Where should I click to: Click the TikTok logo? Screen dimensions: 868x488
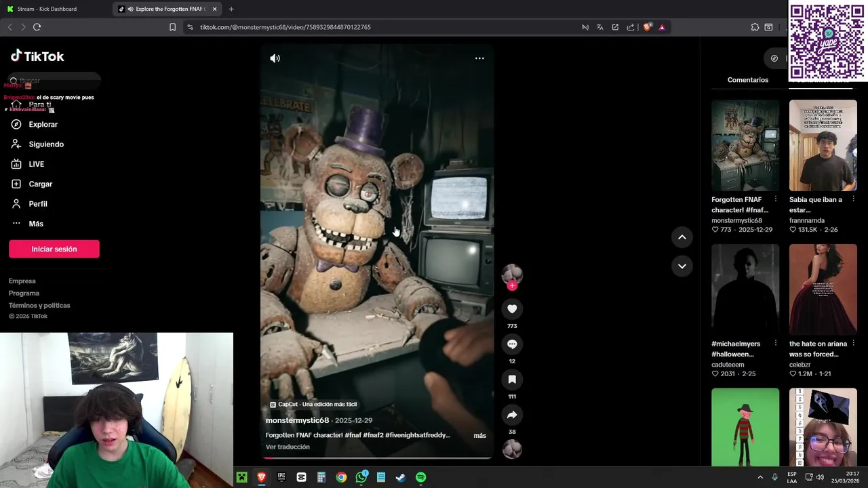coord(37,56)
